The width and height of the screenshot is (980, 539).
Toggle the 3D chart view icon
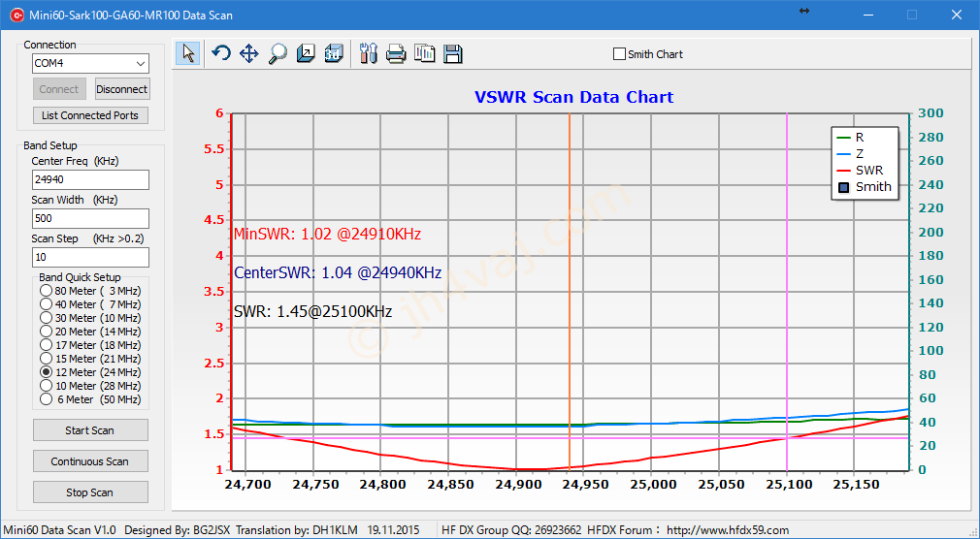334,53
